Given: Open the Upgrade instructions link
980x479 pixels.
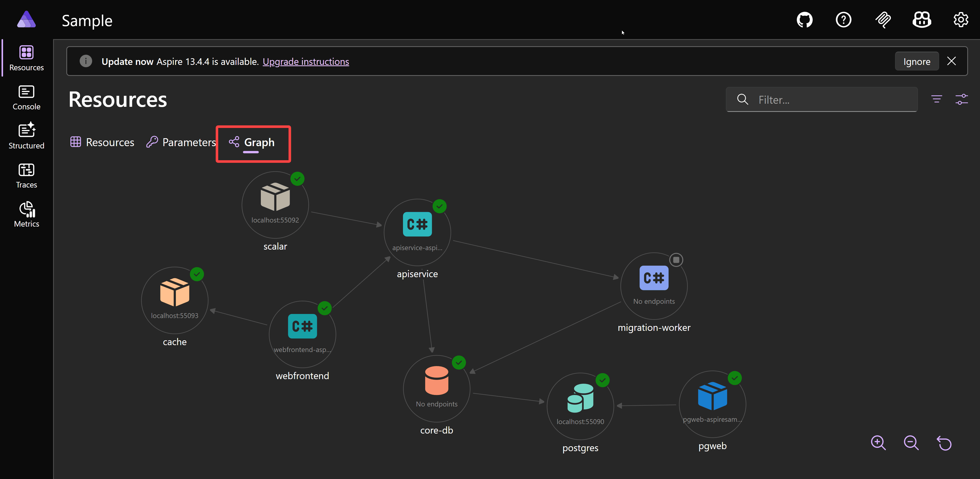Looking at the screenshot, I should point(306,62).
